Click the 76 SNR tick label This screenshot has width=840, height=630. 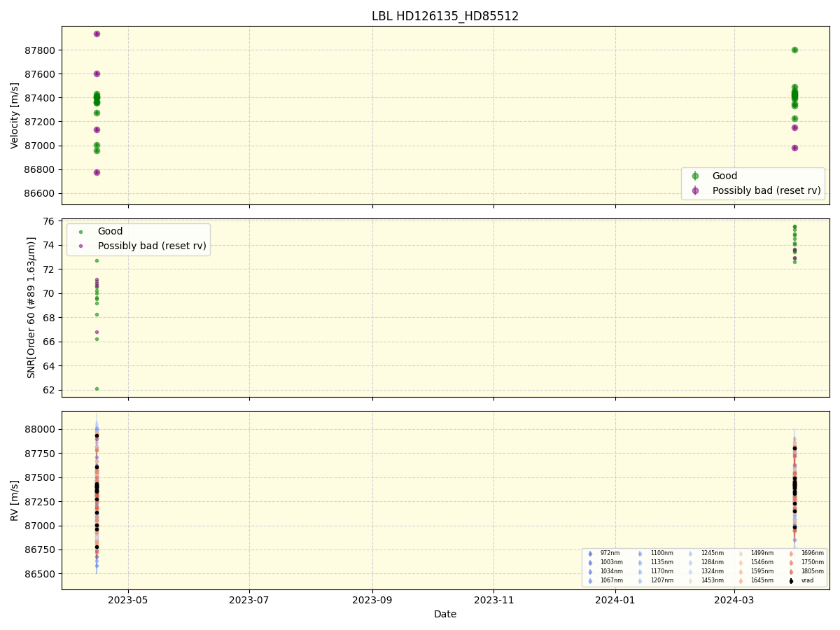[50, 221]
